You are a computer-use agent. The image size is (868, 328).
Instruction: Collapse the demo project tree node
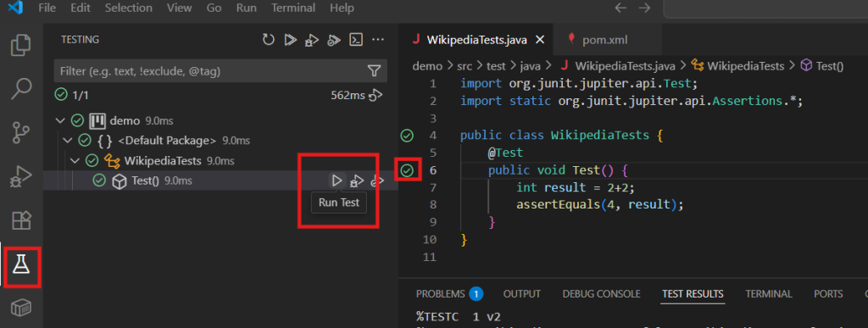[60, 120]
